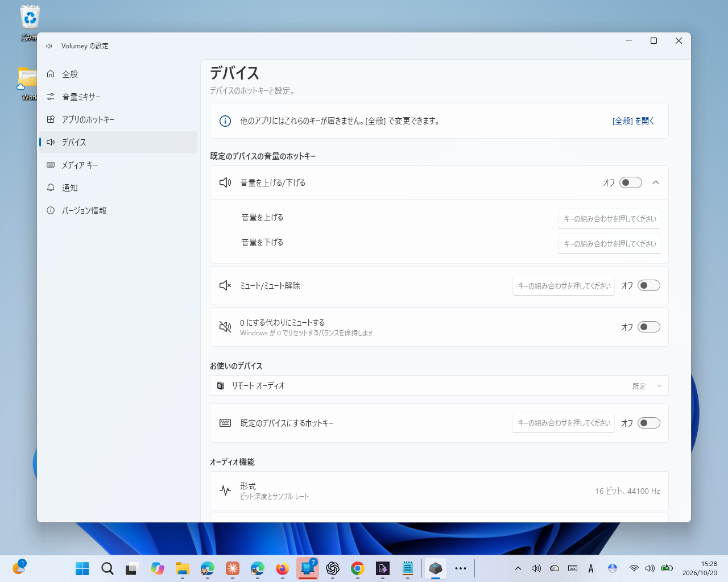The image size is (728, 582).
Task: Click the waveform icon beside 形式
Action: (225, 490)
